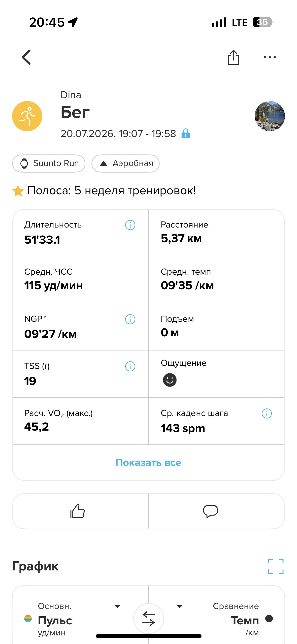The image size is (297, 644).
Task: Tap Dina's profile photo thumbnail
Action: pyautogui.click(x=270, y=116)
